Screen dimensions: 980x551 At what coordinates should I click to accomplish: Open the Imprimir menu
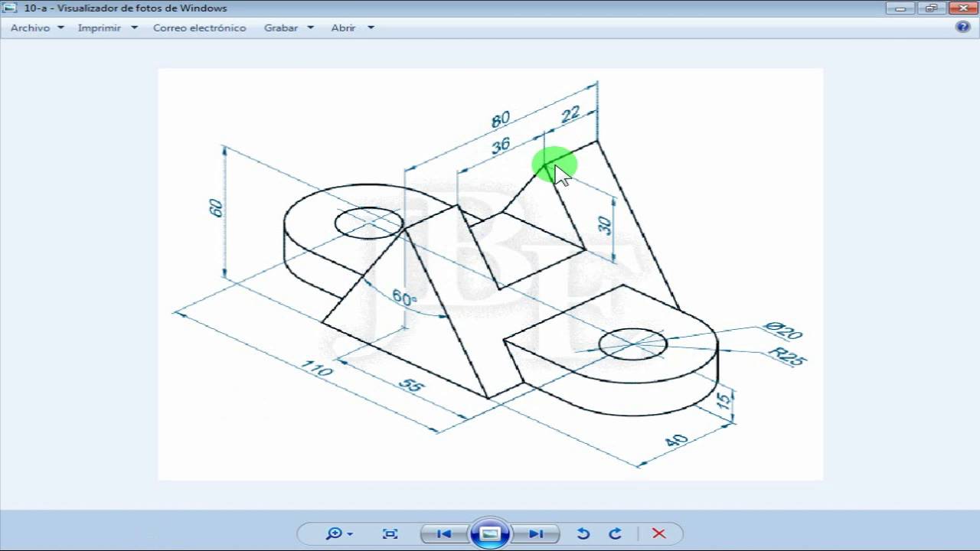[100, 28]
